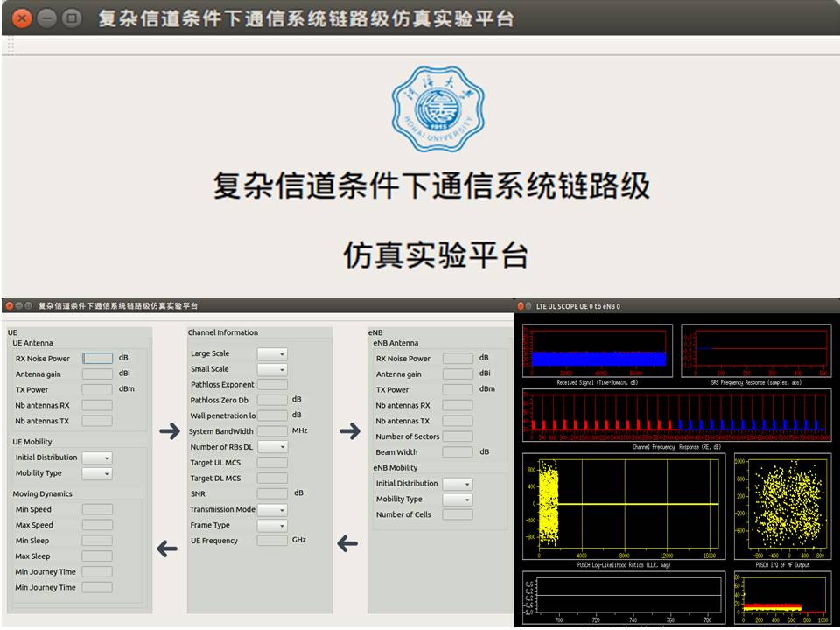Viewport: 840px width, 630px height.
Task: Open the Transmission Mode dropdown
Action: tap(272, 510)
